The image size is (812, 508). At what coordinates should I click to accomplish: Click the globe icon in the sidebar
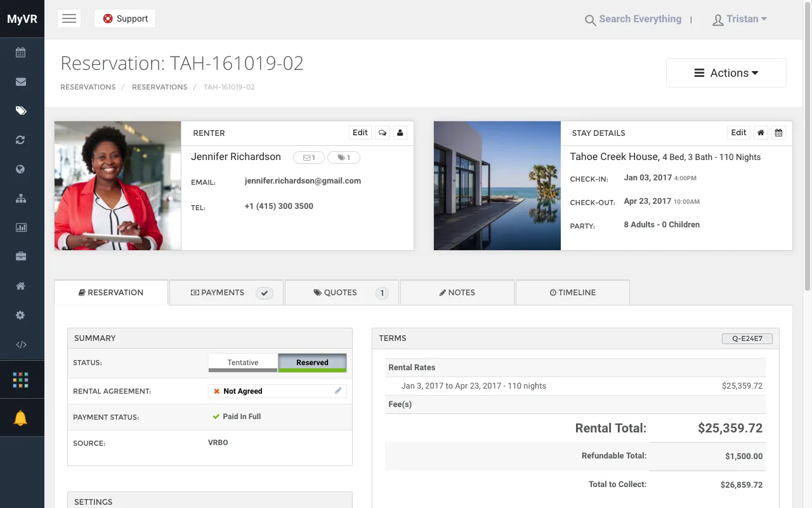coord(21,169)
